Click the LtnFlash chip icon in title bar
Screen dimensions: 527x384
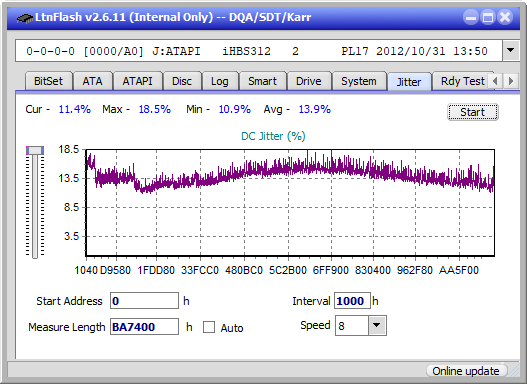click(25, 17)
